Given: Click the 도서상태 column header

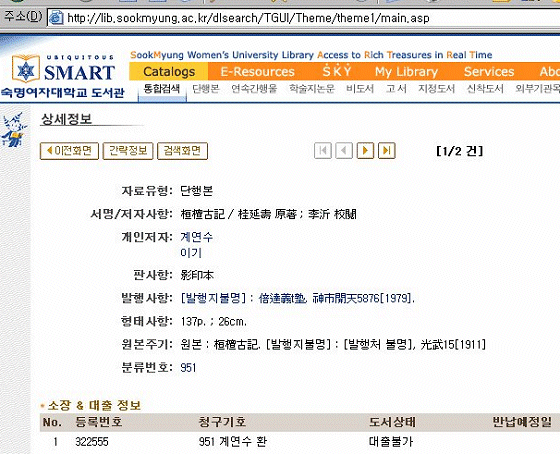Looking at the screenshot, I should [x=392, y=422].
